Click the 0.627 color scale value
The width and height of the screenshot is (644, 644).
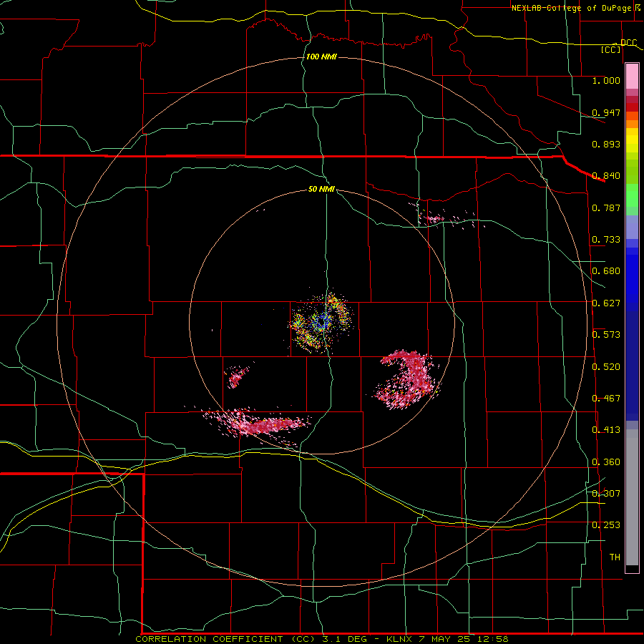pyautogui.click(x=606, y=303)
